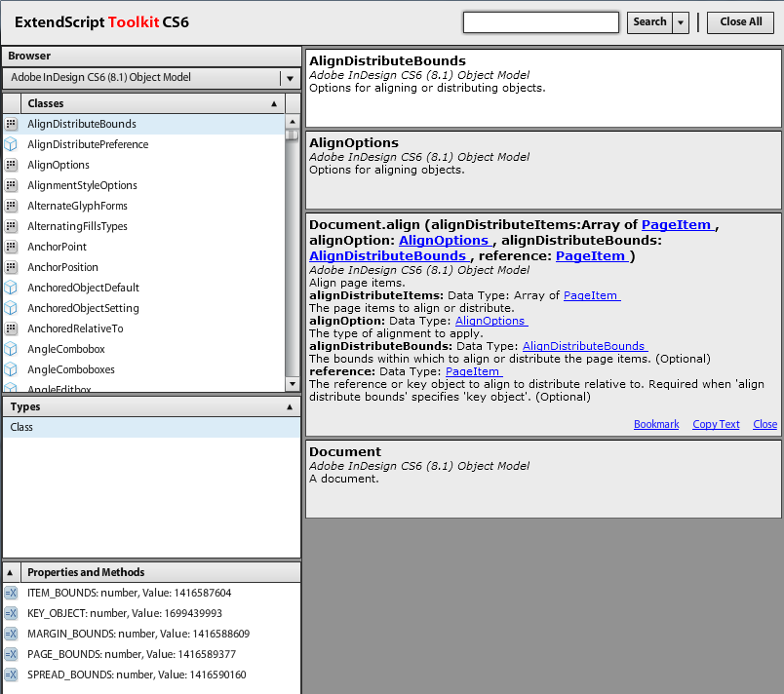Click the enum icon beside AlignOptions
784x694 pixels.
pyautogui.click(x=11, y=165)
